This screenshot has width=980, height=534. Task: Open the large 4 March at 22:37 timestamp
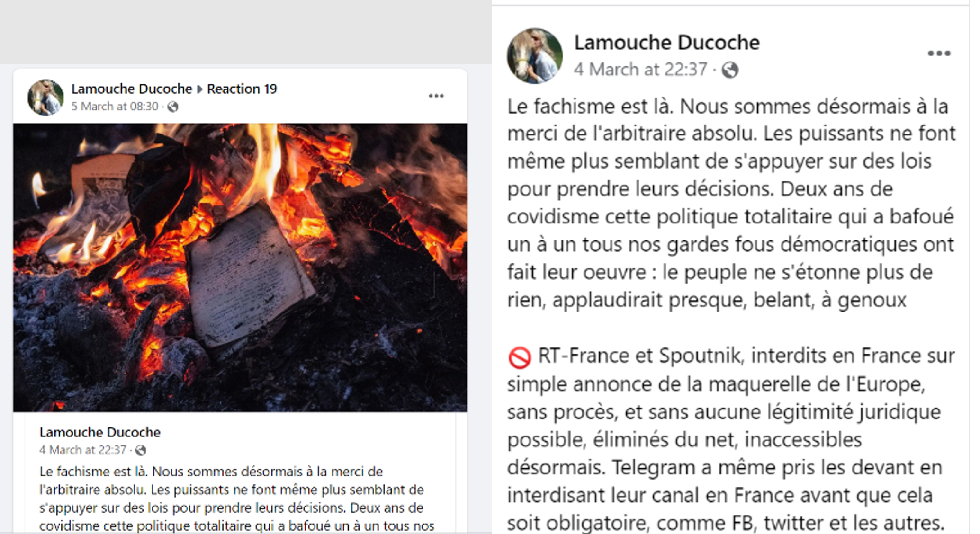point(640,70)
